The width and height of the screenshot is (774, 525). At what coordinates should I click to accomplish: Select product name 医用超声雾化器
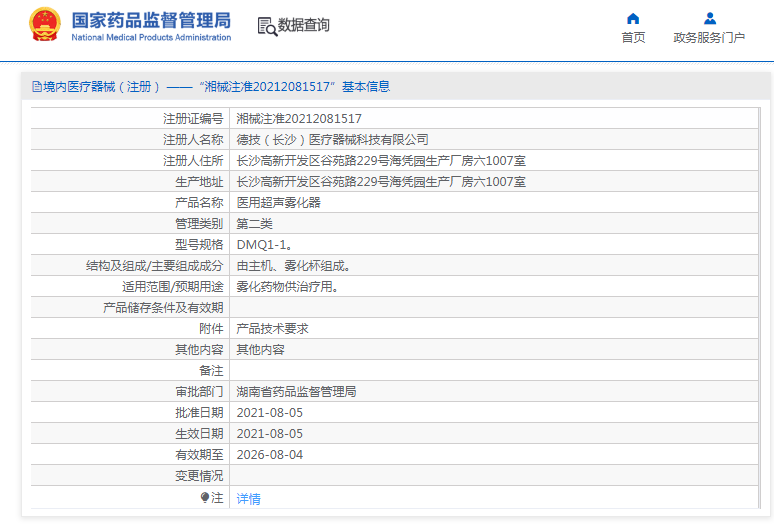[x=278, y=203]
